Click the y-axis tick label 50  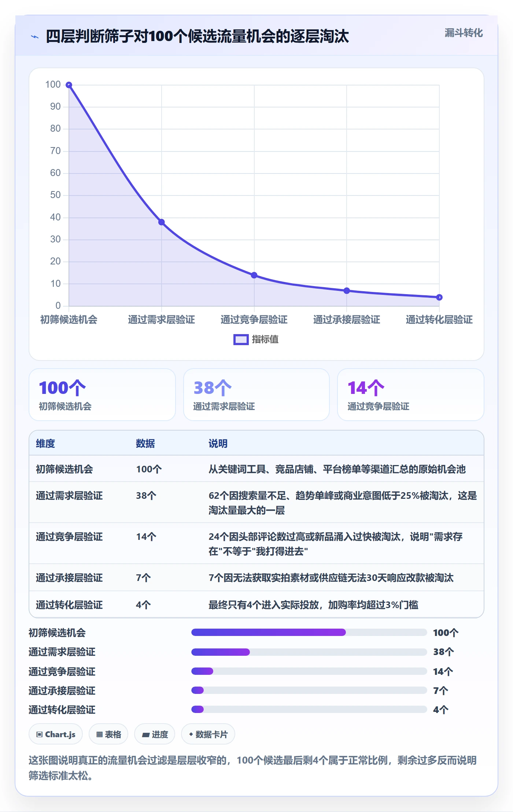click(x=55, y=195)
